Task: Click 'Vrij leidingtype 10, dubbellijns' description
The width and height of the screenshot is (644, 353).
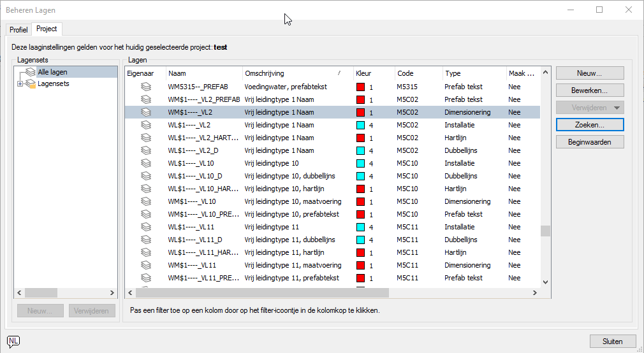Action: (289, 176)
